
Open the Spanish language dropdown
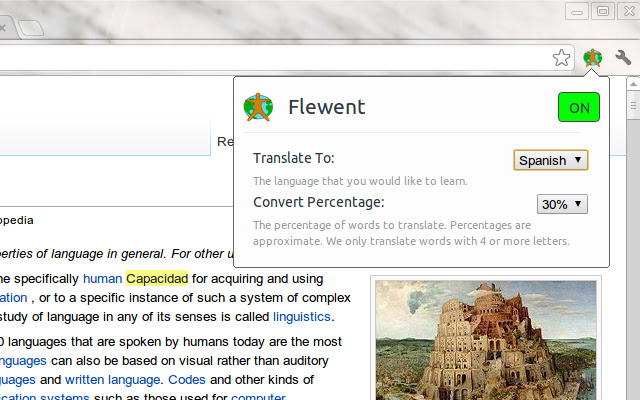(551, 160)
